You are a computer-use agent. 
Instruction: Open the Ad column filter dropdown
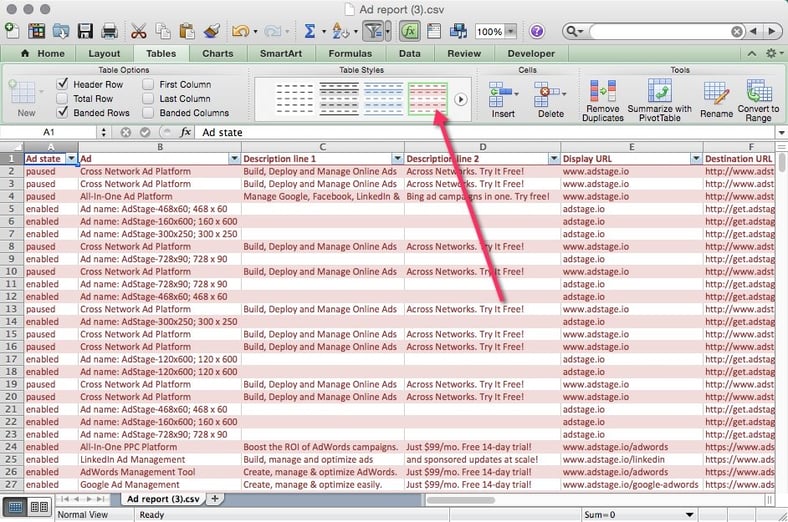point(234,159)
